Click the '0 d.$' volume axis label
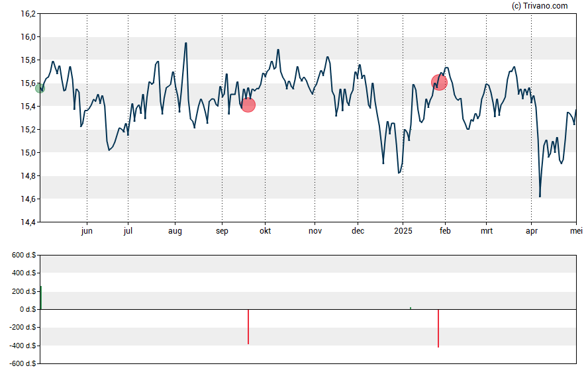This screenshot has width=588, height=374. coord(28,309)
